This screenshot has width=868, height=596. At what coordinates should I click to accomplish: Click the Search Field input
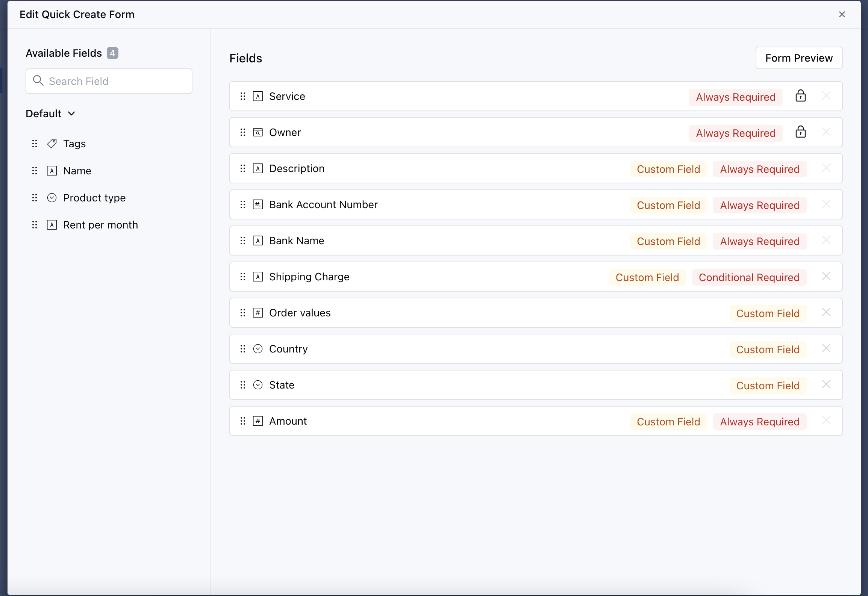109,81
